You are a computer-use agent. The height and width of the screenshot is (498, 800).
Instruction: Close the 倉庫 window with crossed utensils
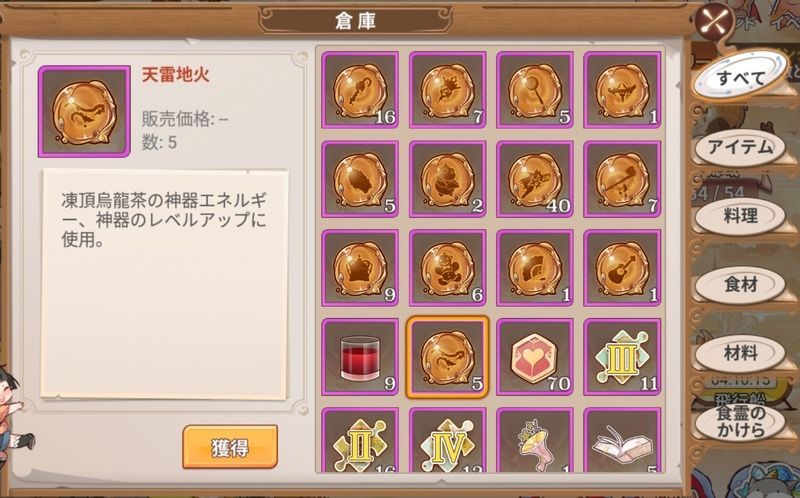click(x=716, y=23)
